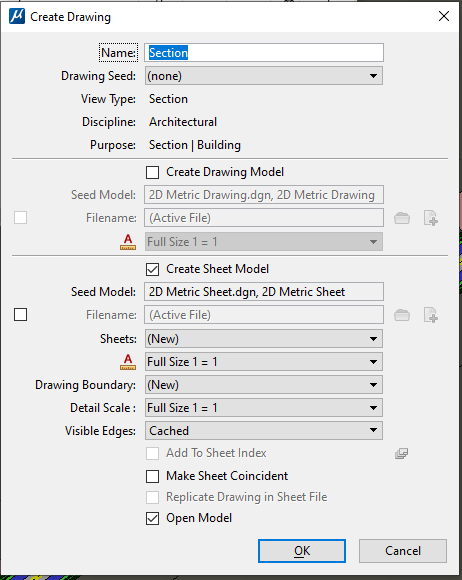Click the Drawing Model Seed Model field
The height and width of the screenshot is (580, 462).
click(x=264, y=195)
